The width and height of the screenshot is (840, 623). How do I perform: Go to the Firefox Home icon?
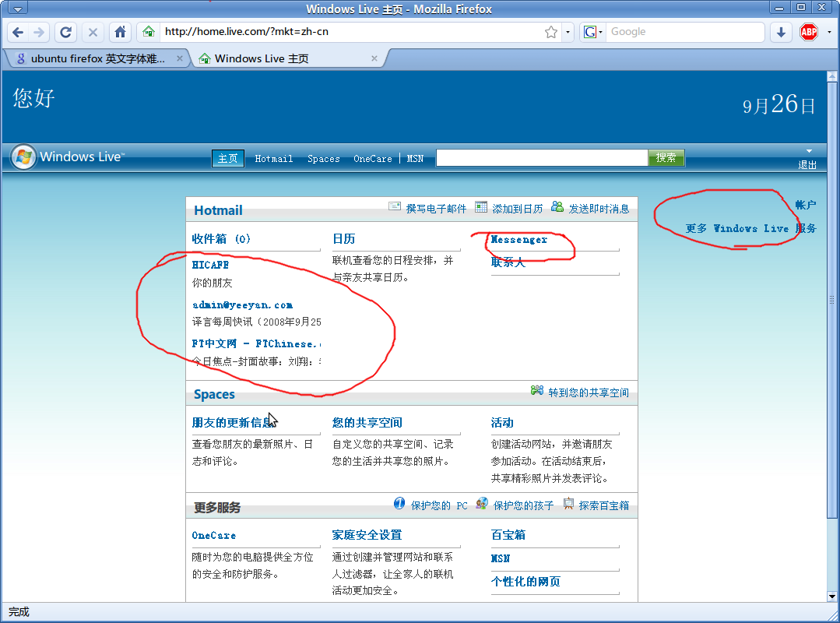tap(121, 32)
